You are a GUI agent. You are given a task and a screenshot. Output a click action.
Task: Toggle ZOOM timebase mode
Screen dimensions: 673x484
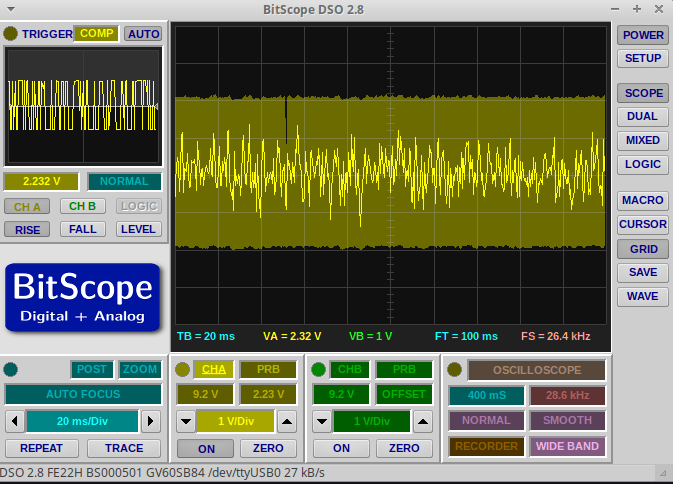pos(140,369)
